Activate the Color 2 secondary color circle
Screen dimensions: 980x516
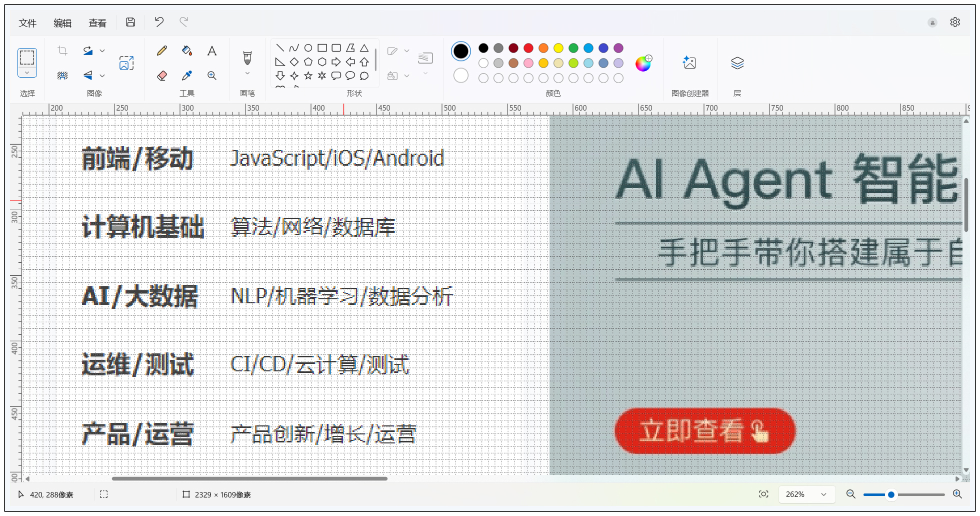tap(461, 76)
